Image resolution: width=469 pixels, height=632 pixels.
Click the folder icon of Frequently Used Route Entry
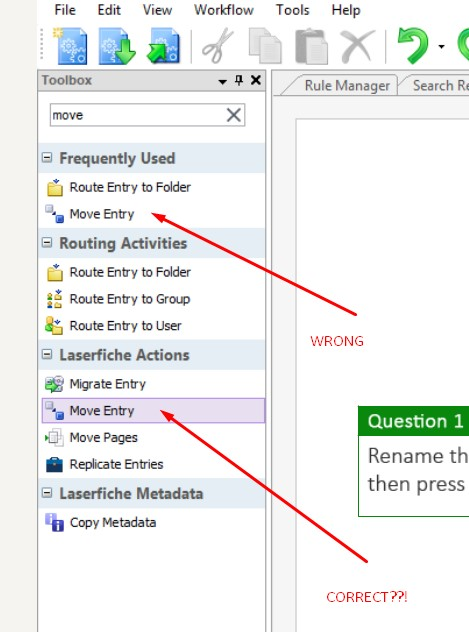click(54, 187)
